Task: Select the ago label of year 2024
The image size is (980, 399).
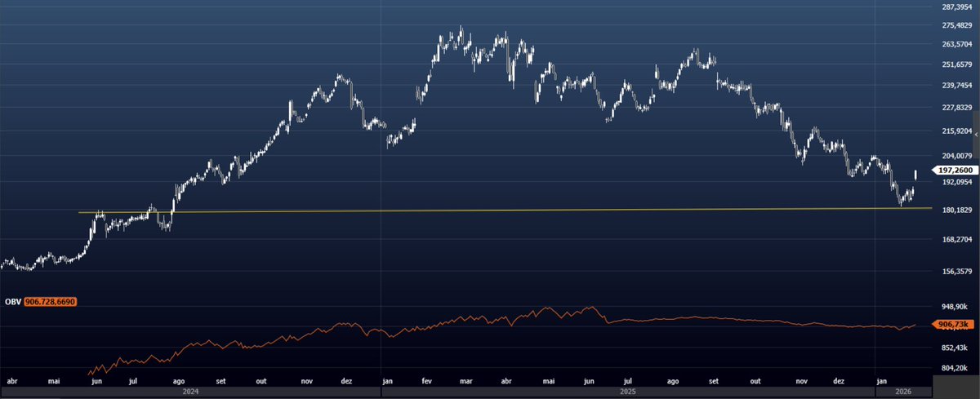Action: [180, 380]
